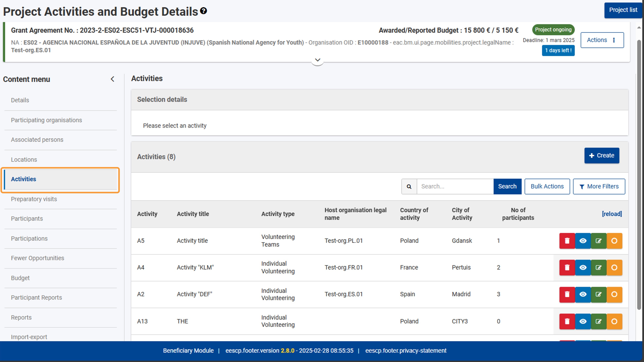View activity A13 "THE" via the eye icon

583,321
